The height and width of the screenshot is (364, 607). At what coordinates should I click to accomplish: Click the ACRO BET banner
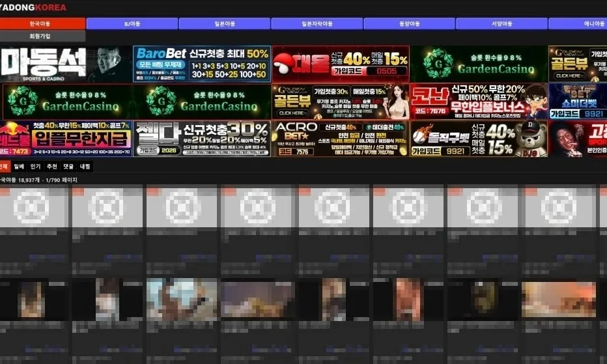point(341,139)
